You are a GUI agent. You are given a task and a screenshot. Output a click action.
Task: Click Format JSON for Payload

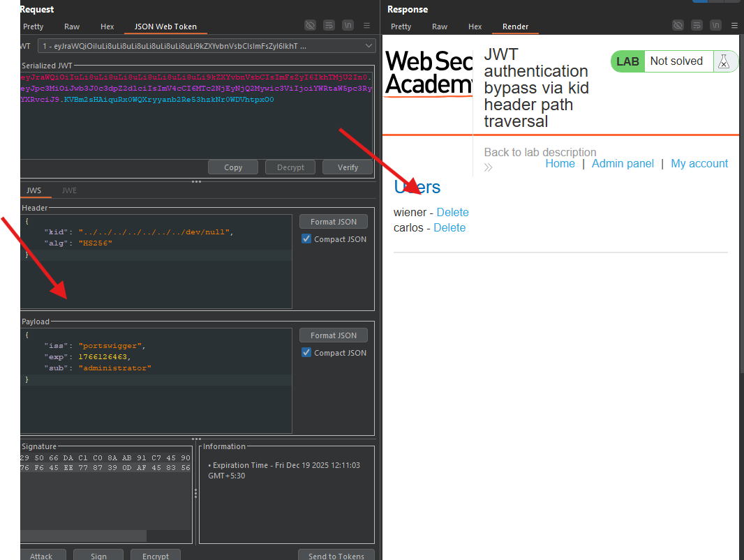tap(334, 335)
